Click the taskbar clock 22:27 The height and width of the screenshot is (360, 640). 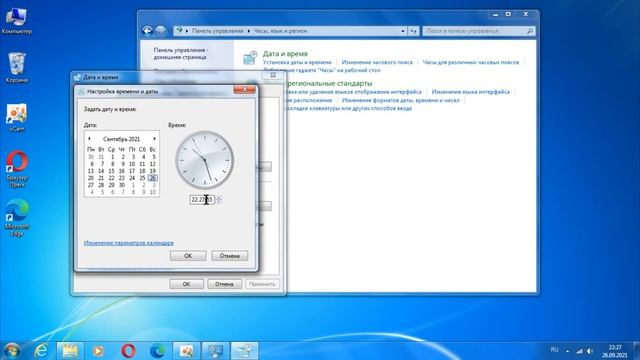615,351
